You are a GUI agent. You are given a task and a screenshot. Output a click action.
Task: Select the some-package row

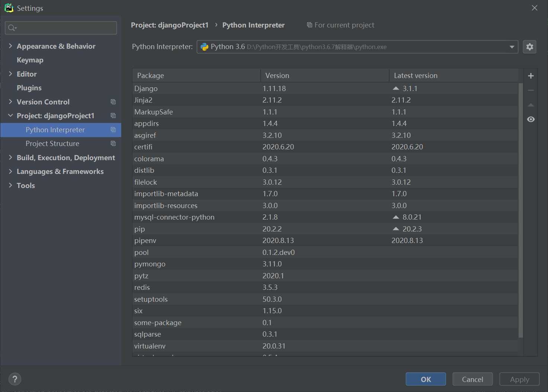coord(325,323)
